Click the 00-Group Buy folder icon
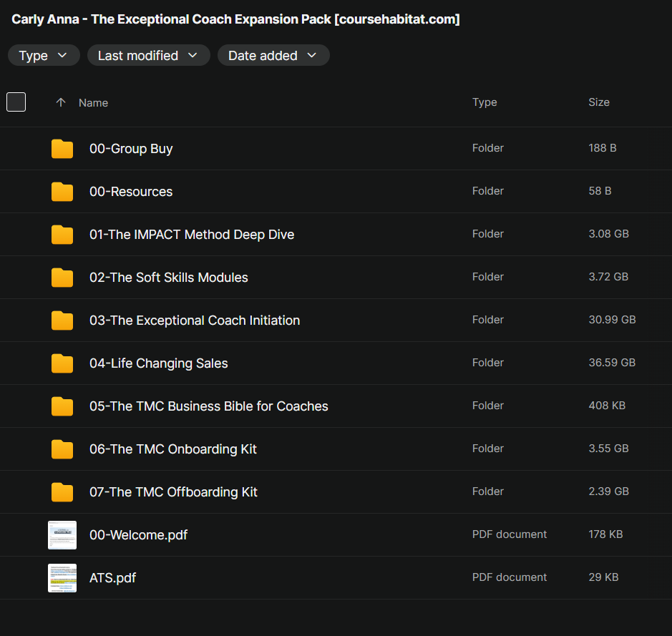 tap(62, 149)
